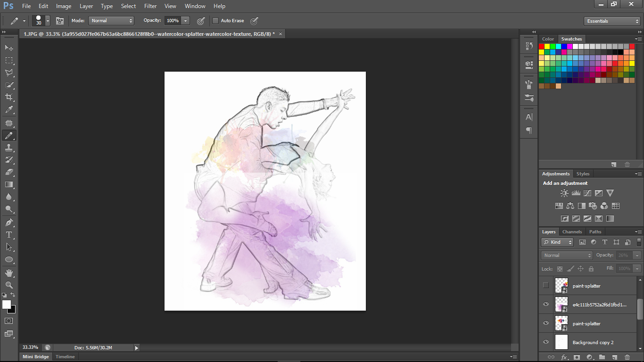
Task: Show the hidden top paint-splatter layer
Action: 546,285
